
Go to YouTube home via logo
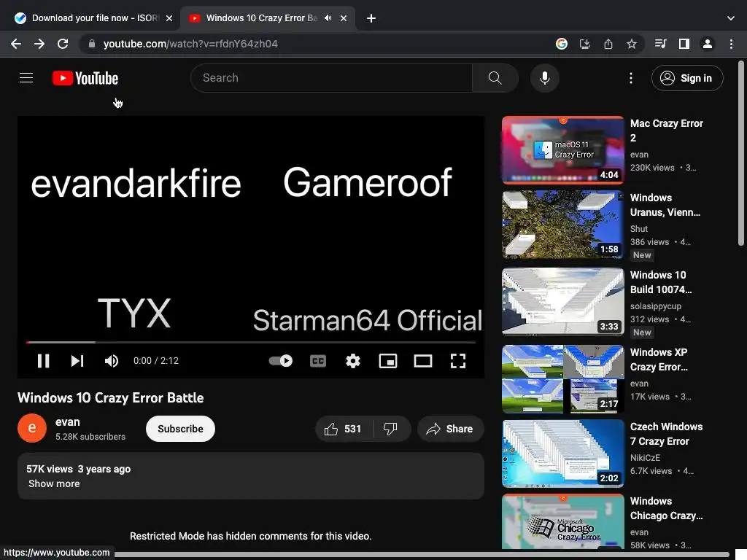(x=85, y=78)
